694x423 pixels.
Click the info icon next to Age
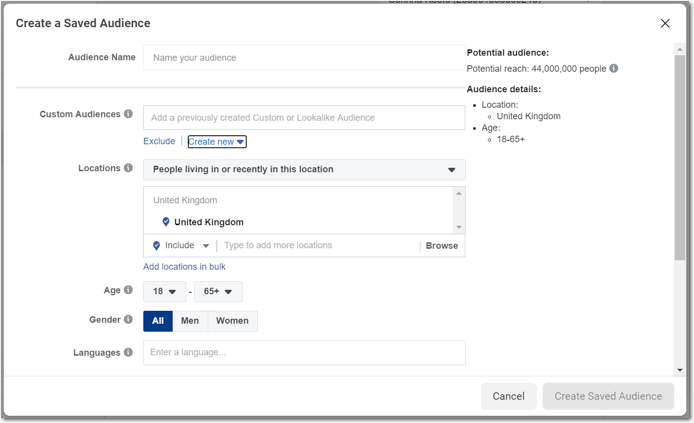click(128, 290)
